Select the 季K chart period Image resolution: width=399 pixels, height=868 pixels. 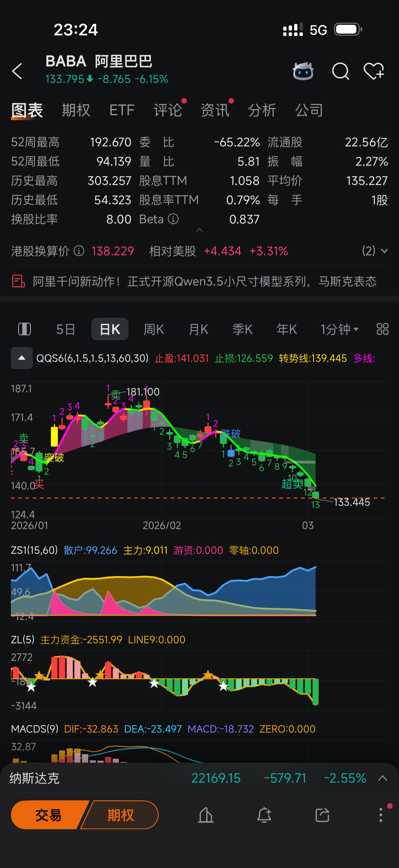pyautogui.click(x=242, y=329)
